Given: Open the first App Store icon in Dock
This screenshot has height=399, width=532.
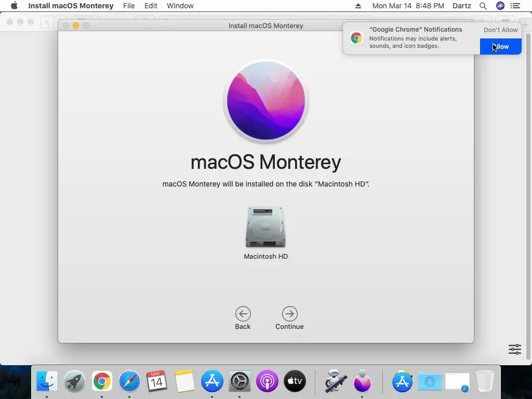Looking at the screenshot, I should click(x=212, y=381).
